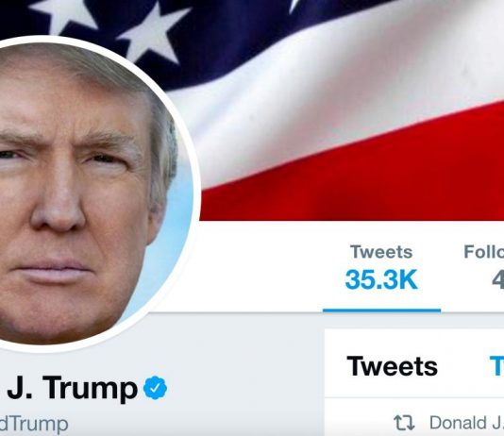The height and width of the screenshot is (436, 504).
Task: Switch to the blue timeline tab beside Tweets
Action: pos(497,366)
